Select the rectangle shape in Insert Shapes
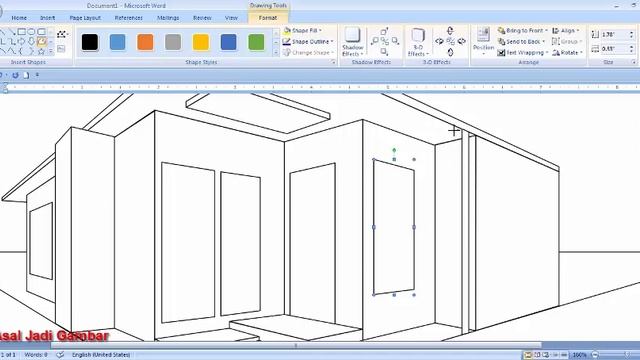The width and height of the screenshot is (640, 360). click(x=22, y=32)
